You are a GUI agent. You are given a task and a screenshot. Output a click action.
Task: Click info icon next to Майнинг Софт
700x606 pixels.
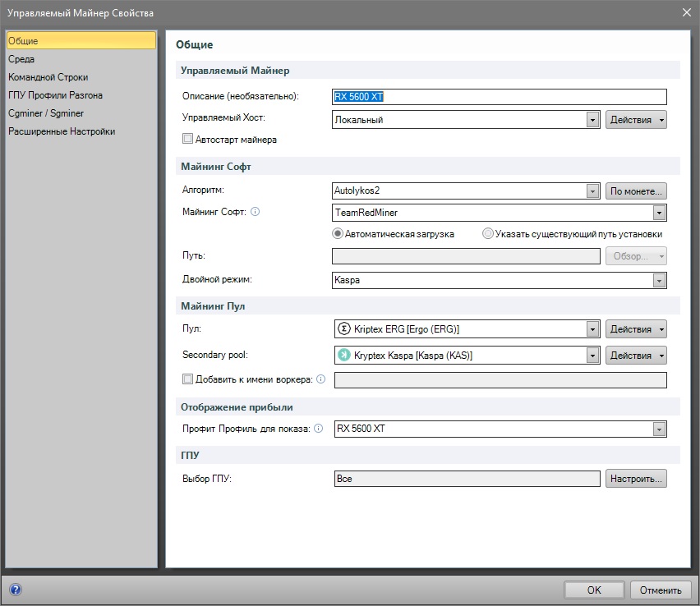255,212
